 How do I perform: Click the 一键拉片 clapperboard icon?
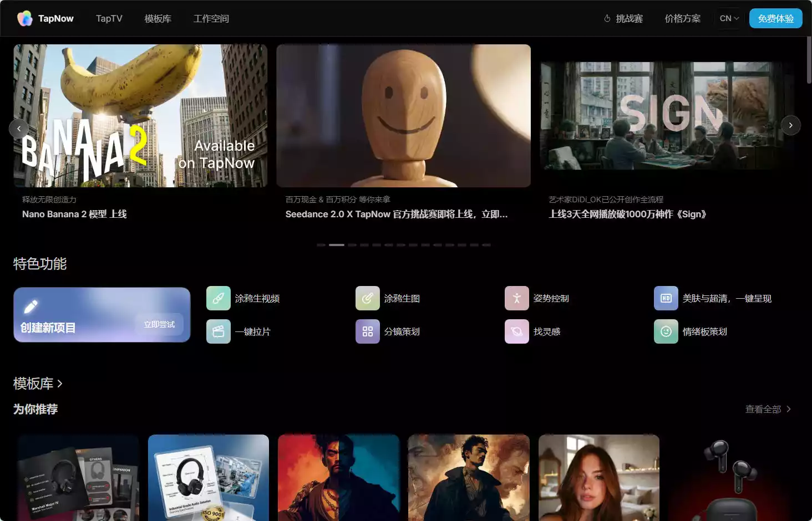click(x=219, y=331)
